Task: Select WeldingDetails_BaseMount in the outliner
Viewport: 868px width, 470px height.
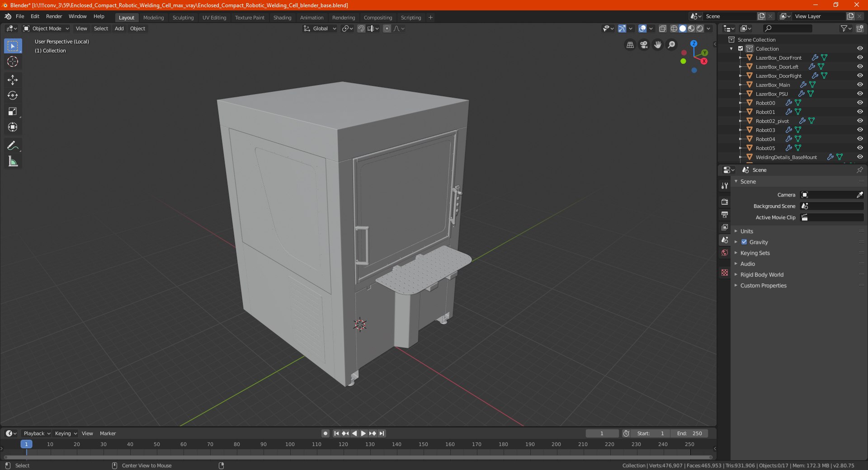Action: [x=786, y=157]
